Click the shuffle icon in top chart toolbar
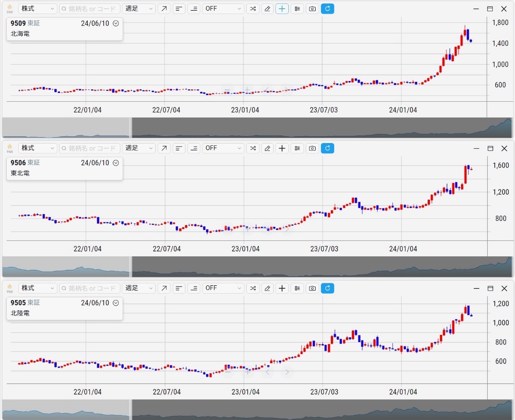The width and height of the screenshot is (515, 420). point(253,9)
